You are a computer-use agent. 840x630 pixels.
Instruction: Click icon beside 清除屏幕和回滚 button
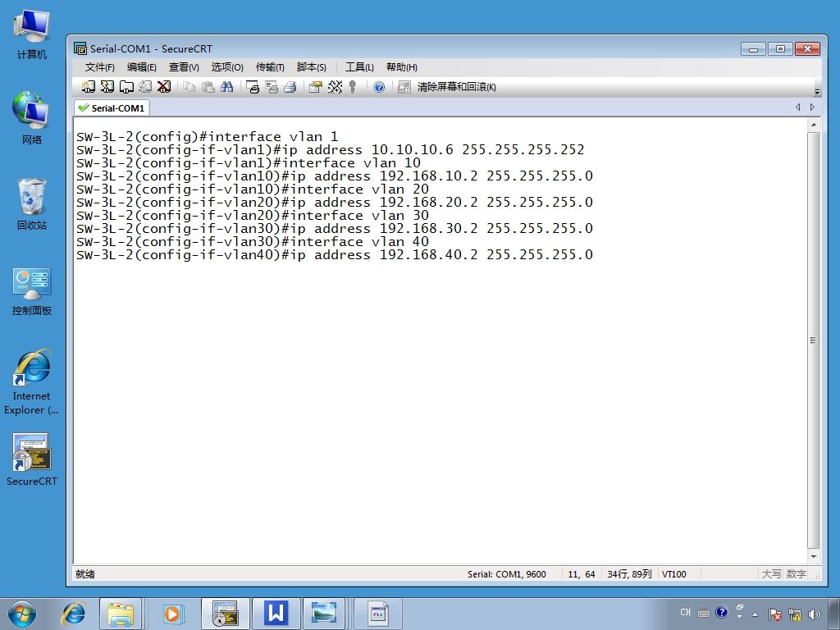click(x=404, y=87)
